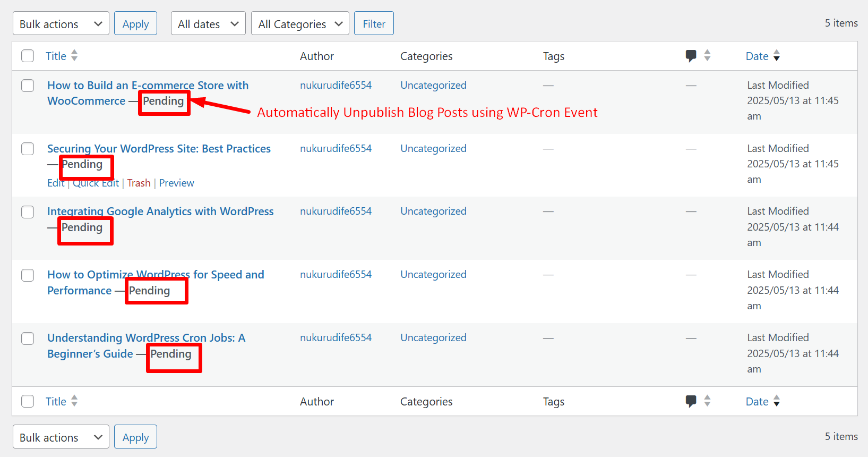The image size is (868, 457).
Task: Sort by comments icon in header
Action: (x=691, y=56)
